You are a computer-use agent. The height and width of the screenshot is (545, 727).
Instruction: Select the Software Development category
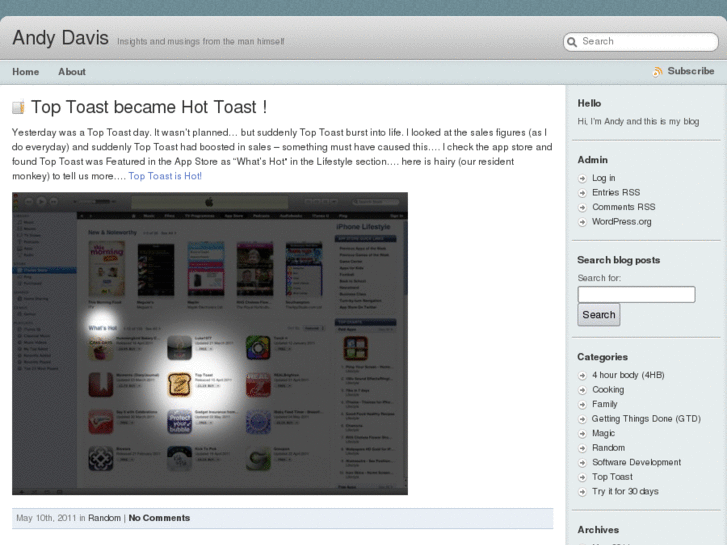coord(636,463)
